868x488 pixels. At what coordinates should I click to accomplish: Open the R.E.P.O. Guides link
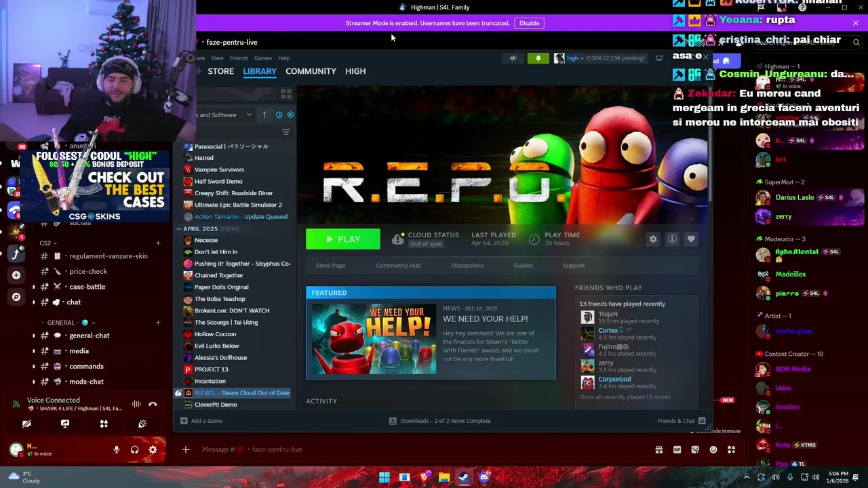[523, 266]
